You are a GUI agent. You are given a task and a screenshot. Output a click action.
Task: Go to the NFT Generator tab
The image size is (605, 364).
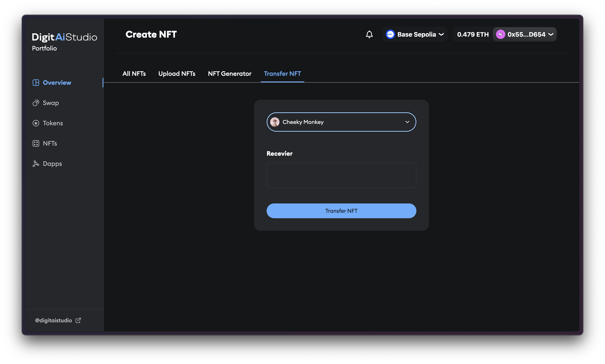tap(230, 74)
